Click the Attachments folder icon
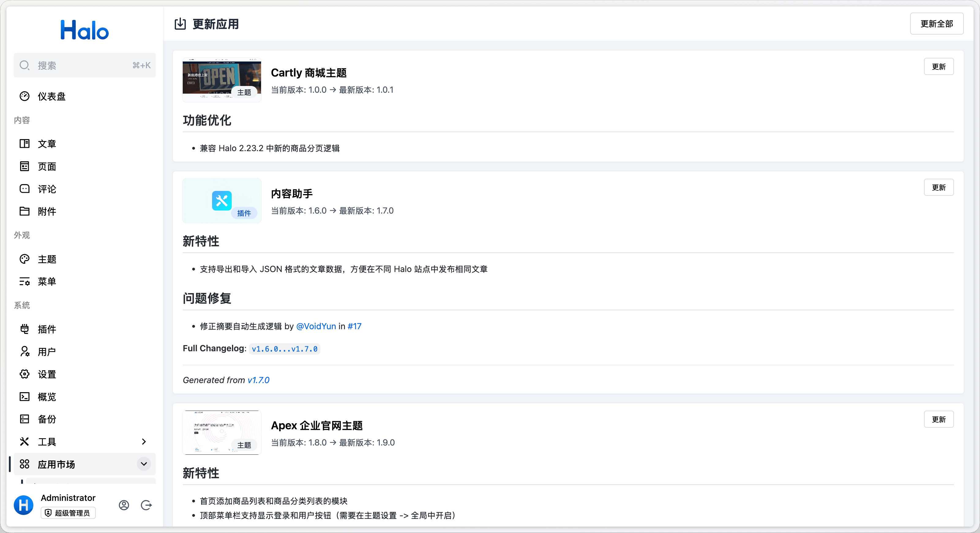This screenshot has height=533, width=980. click(x=24, y=211)
